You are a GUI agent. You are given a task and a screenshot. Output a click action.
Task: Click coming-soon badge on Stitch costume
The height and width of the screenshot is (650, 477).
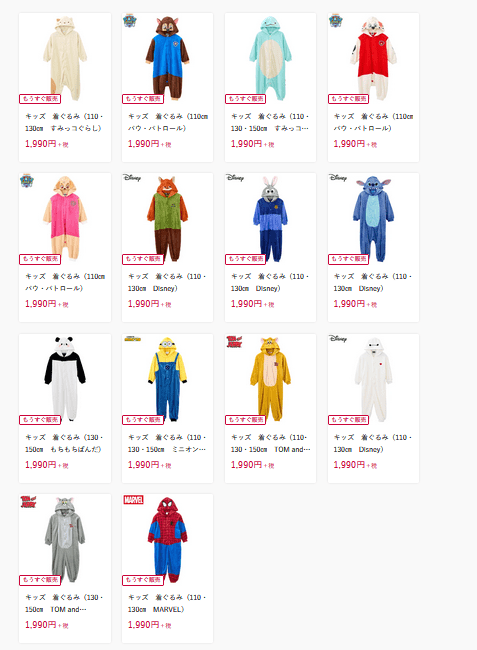[348, 259]
